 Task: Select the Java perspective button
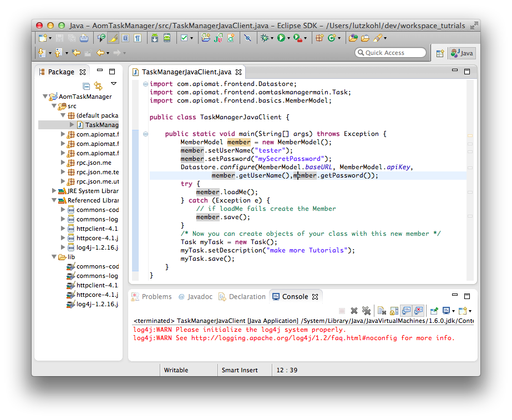coord(462,53)
